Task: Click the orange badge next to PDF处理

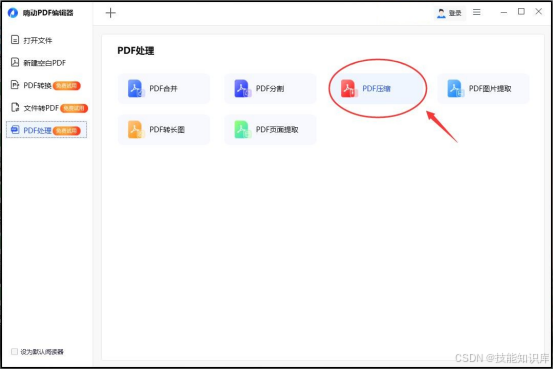Action: (67, 131)
